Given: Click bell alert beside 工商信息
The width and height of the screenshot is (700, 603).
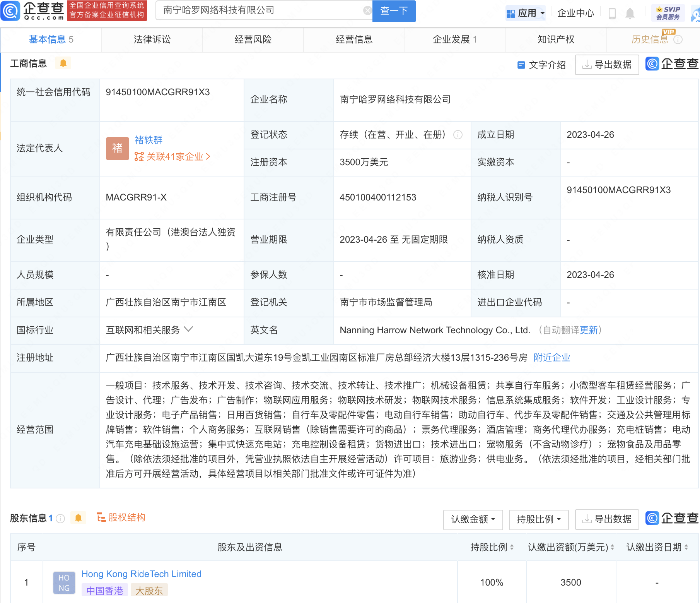Looking at the screenshot, I should [63, 63].
